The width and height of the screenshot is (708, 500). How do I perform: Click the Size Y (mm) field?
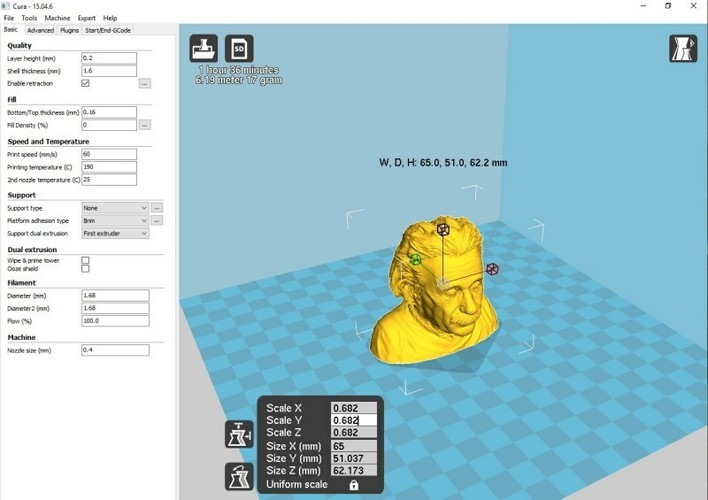(x=354, y=458)
